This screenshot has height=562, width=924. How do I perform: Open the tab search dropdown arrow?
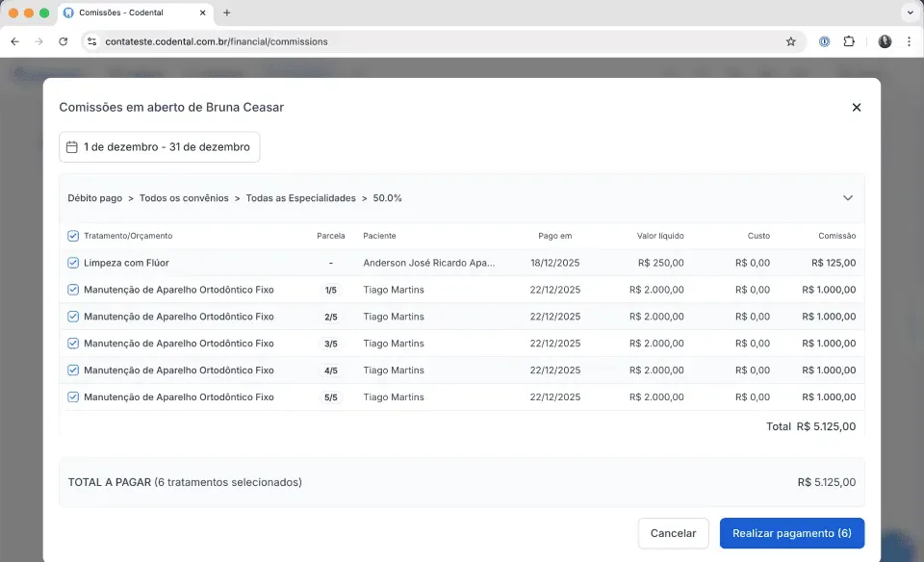pos(910,13)
